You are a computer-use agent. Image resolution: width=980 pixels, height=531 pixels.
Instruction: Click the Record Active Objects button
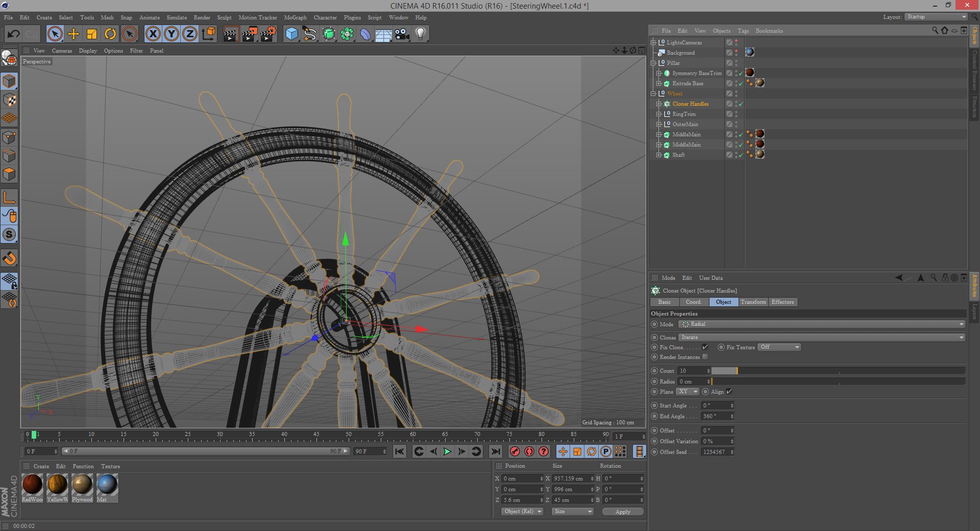(515, 451)
